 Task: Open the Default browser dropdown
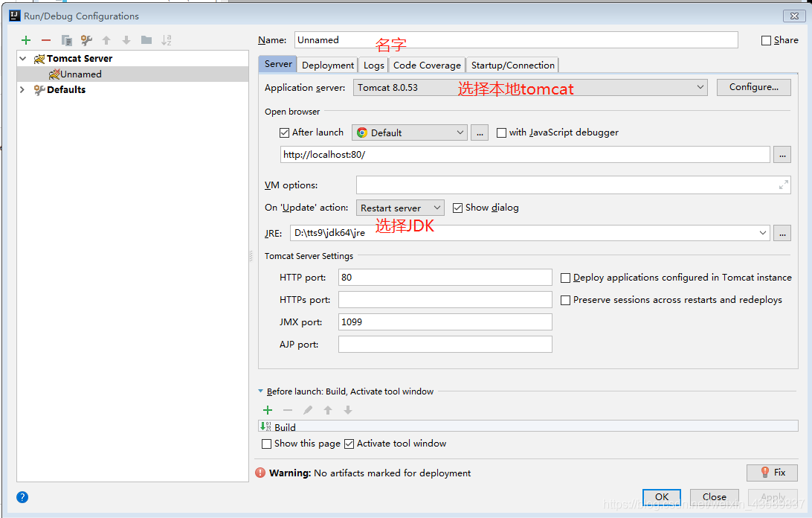pos(410,132)
